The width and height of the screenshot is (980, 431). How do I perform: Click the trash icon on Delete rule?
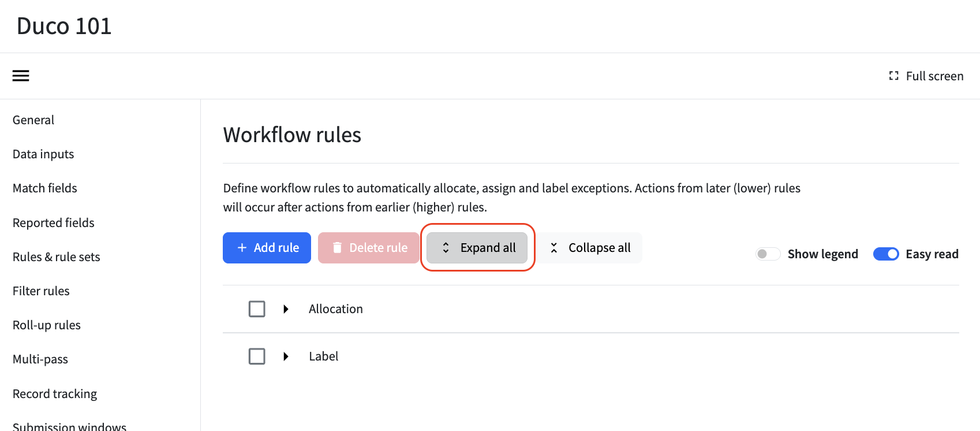click(337, 247)
